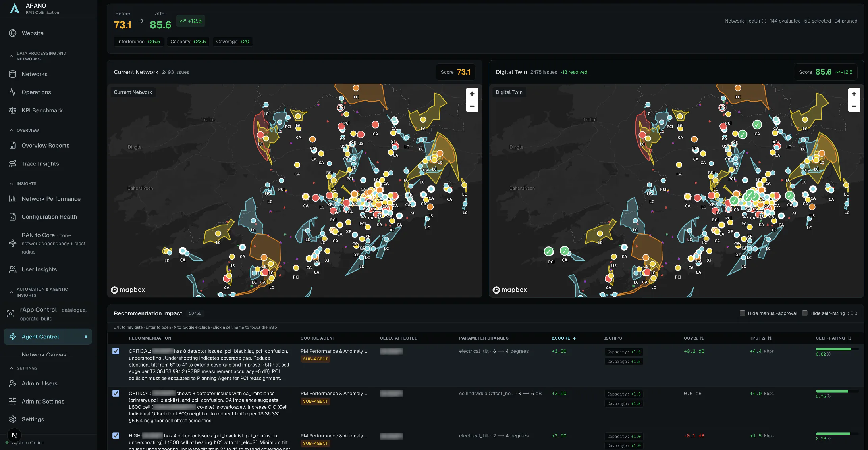Sort by the ΔSCORE column header

click(x=563, y=338)
